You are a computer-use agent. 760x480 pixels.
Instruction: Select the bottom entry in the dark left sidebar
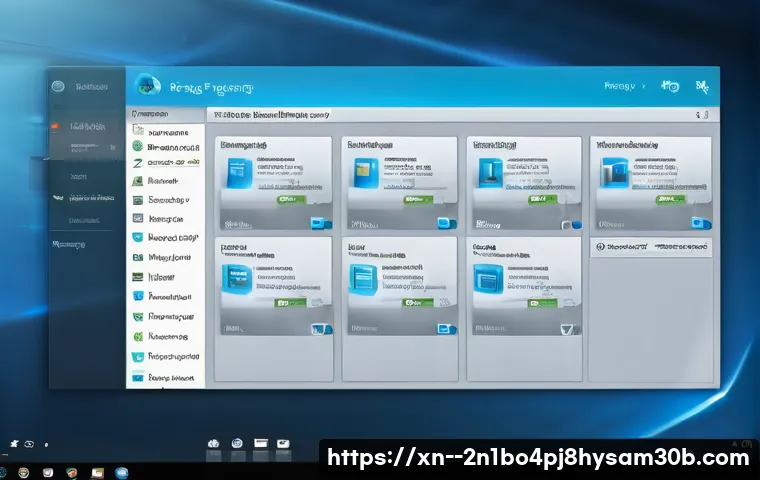70,244
